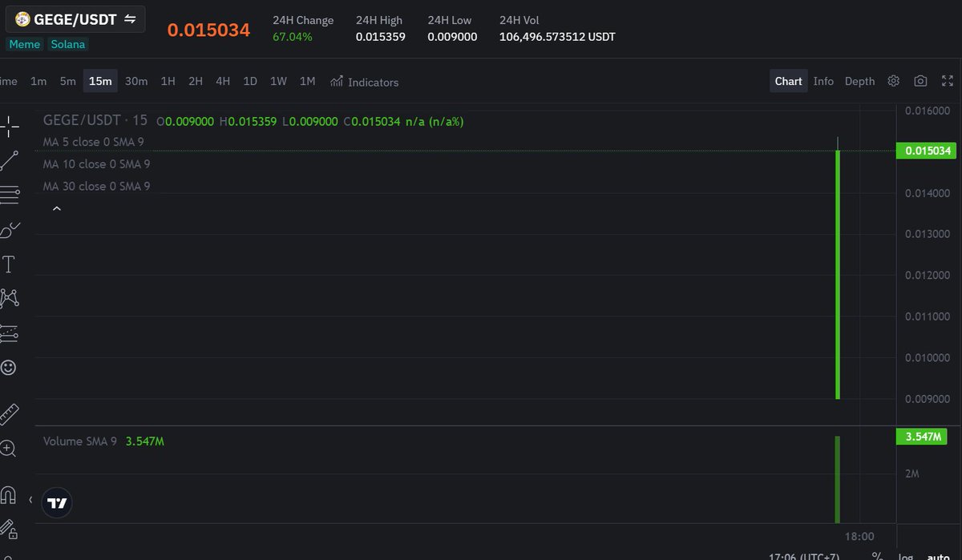Toggle log scale mode
This screenshot has height=560, width=962.
pos(905,556)
